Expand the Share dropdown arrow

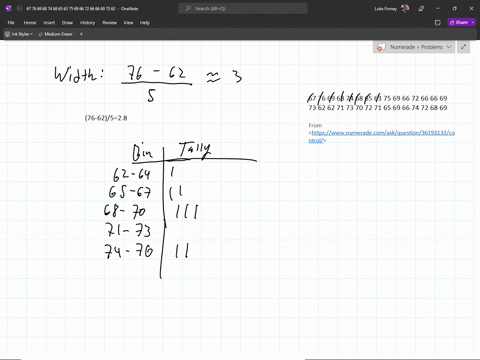473,22
